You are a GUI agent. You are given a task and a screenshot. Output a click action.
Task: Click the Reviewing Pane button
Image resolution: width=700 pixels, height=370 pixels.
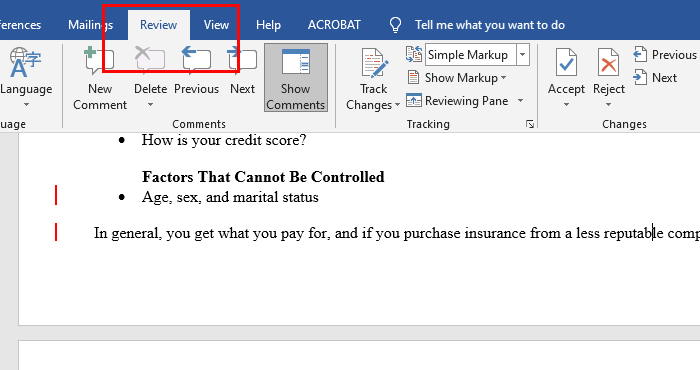[458, 101]
